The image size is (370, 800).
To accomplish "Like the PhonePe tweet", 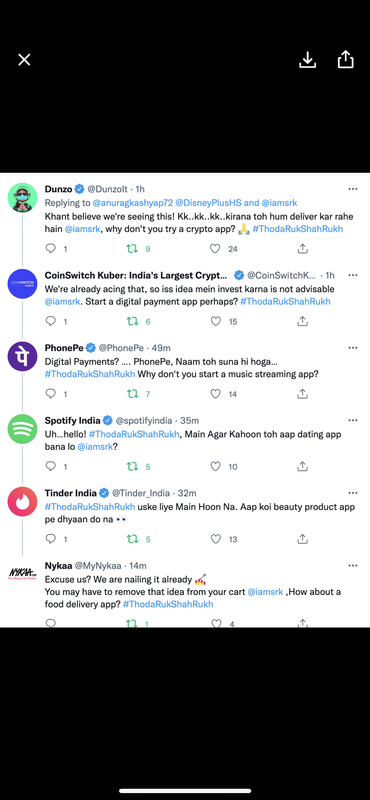I will (216, 394).
